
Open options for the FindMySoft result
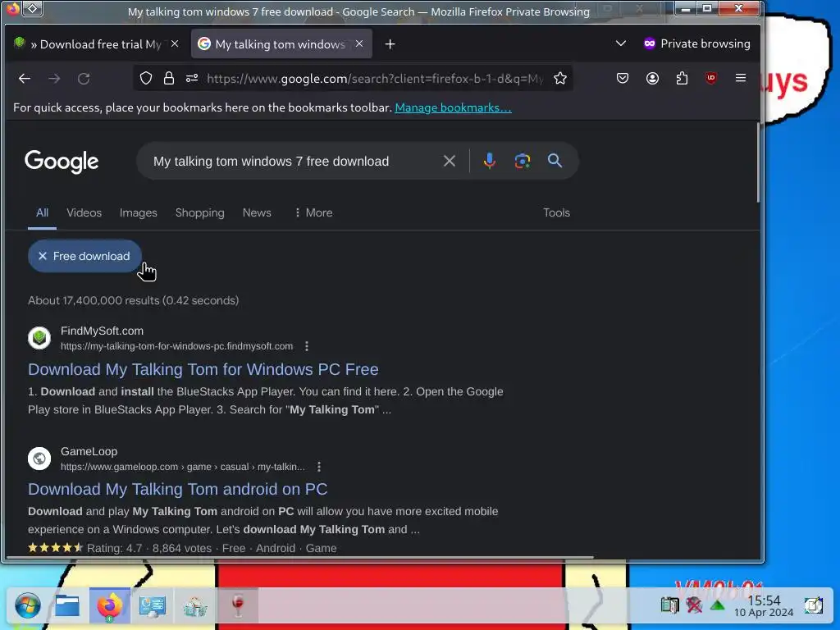click(307, 346)
